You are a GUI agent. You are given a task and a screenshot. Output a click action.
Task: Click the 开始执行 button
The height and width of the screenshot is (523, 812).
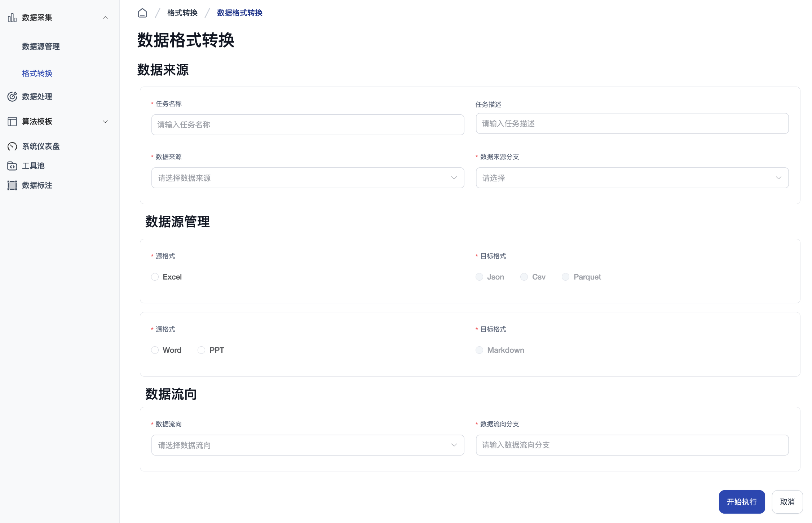tap(742, 502)
